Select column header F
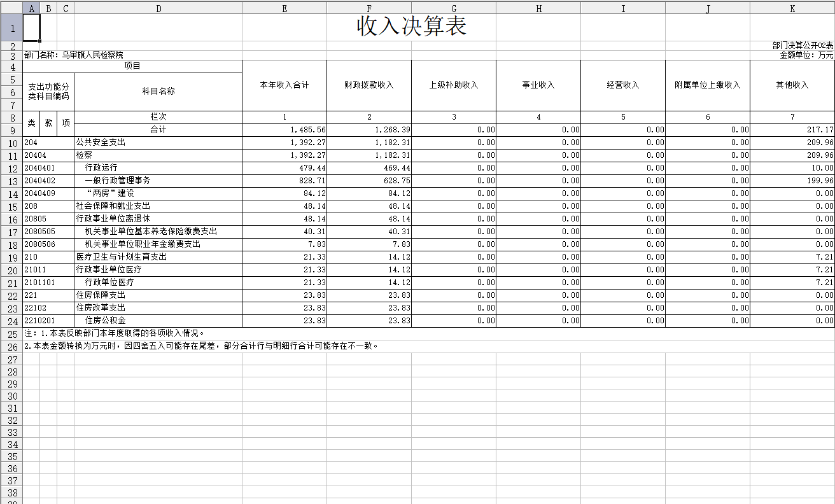This screenshot has height=504, width=835. click(x=369, y=8)
